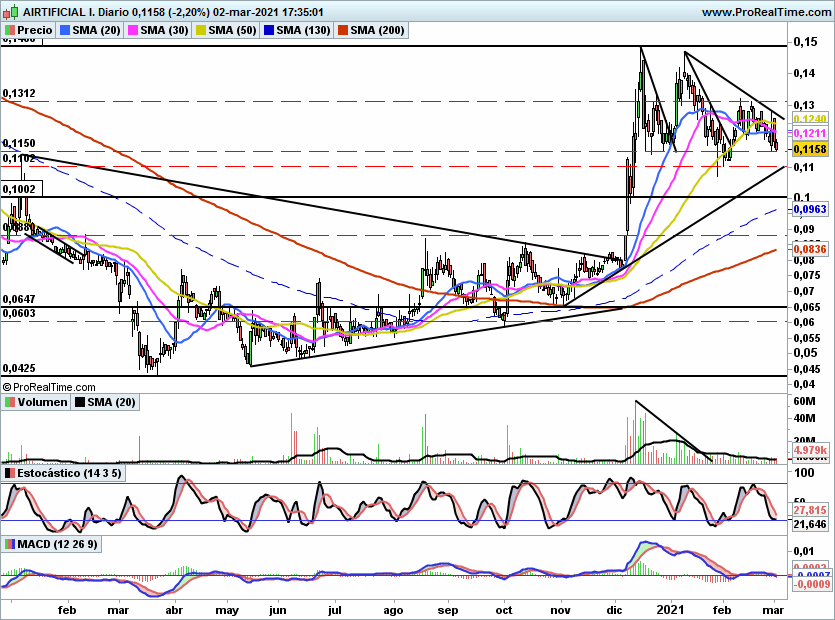The width and height of the screenshot is (835, 620).
Task: Click the yellow SMA (50) legend icon
Action: tap(201, 31)
